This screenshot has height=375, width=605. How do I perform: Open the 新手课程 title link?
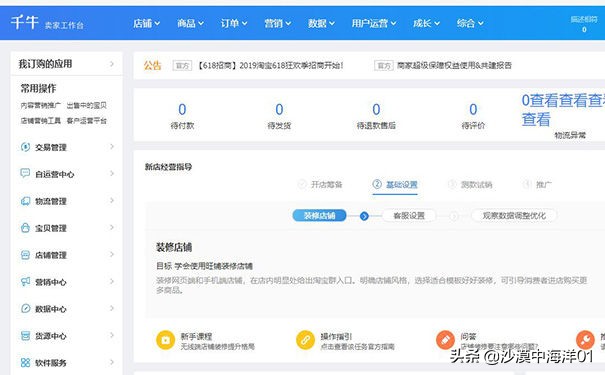click(x=196, y=336)
